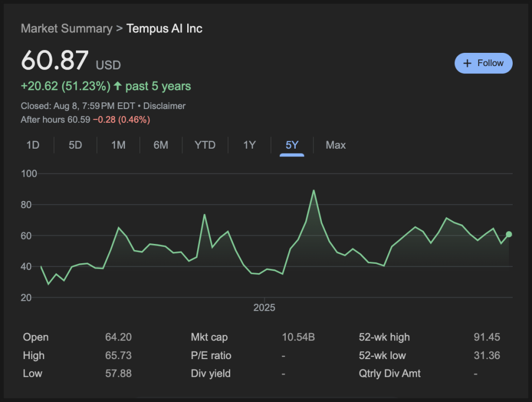Click the Mkt cap value 10.54B
Image resolution: width=532 pixels, height=402 pixels.
click(298, 337)
